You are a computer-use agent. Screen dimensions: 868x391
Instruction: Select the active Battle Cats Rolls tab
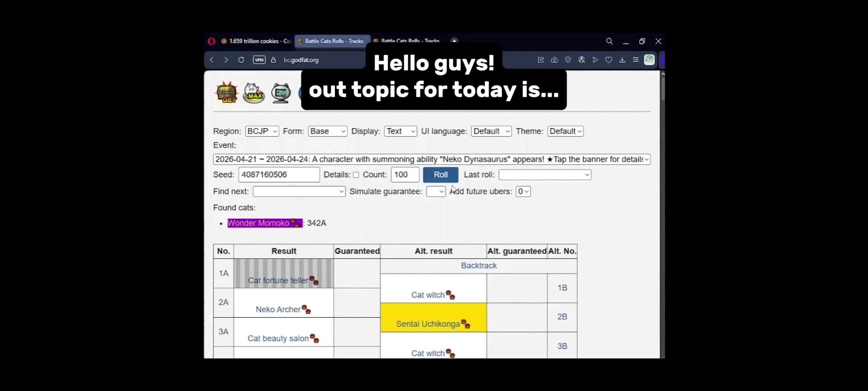click(333, 41)
